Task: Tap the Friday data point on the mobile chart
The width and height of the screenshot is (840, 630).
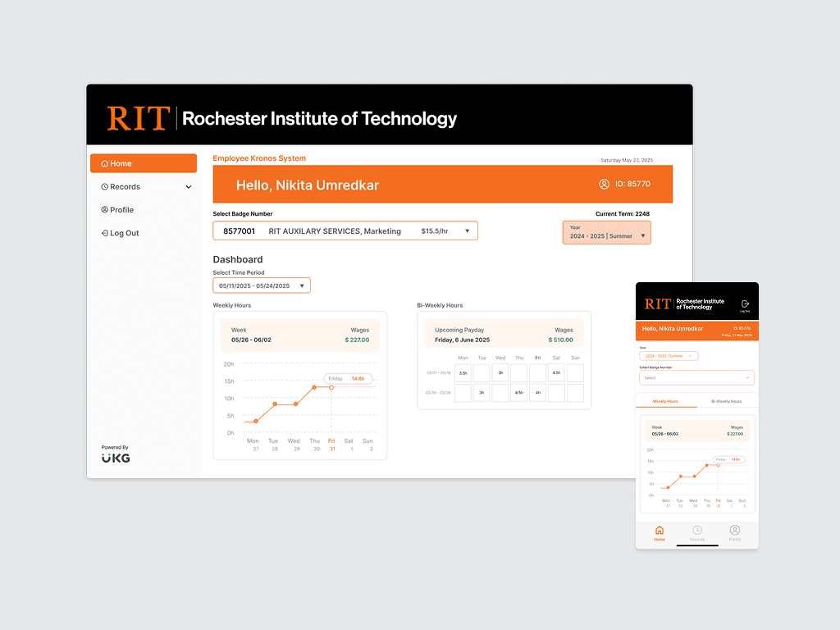Action: 719,465
